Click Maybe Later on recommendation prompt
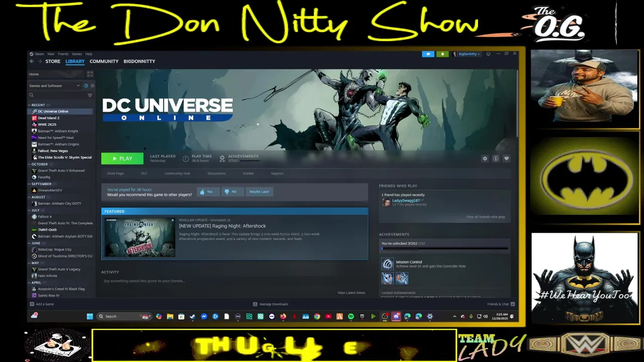The width and height of the screenshot is (644, 362). 259,192
